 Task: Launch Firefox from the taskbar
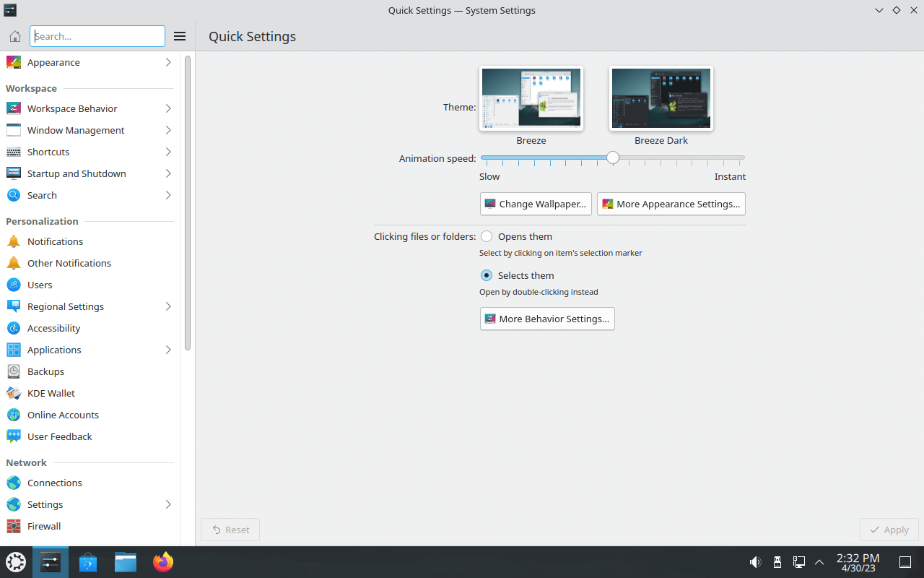(x=163, y=562)
